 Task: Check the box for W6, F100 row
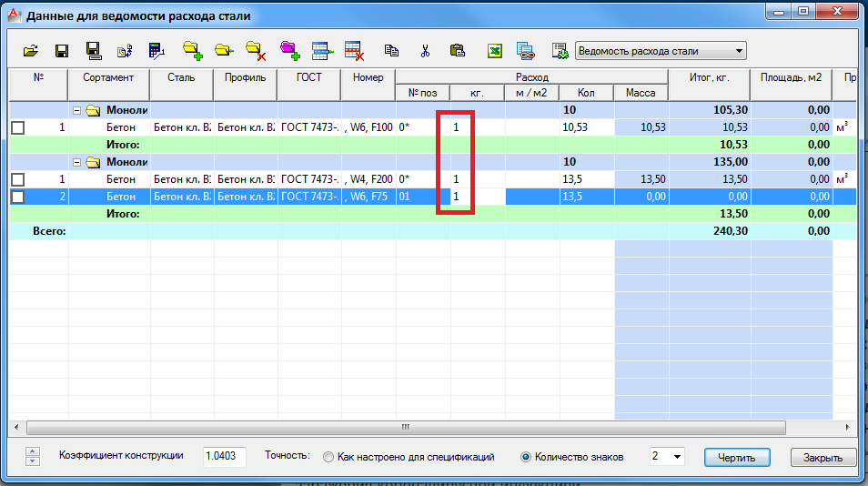point(18,128)
